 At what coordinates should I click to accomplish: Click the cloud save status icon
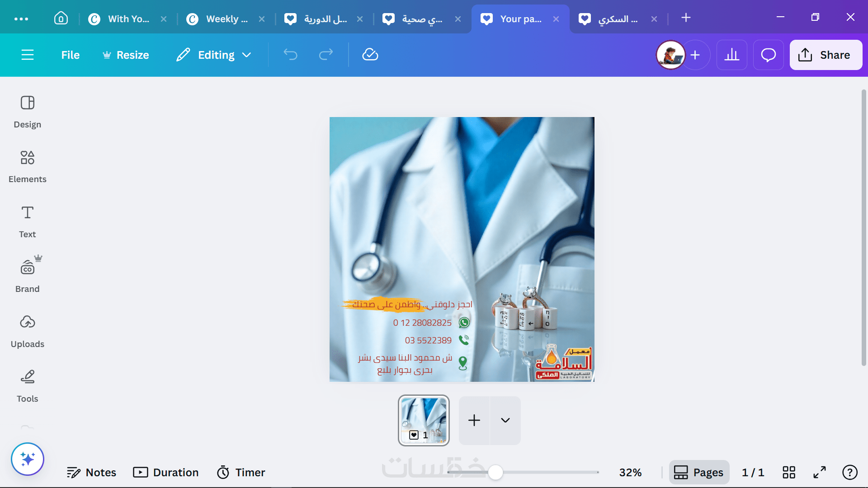pyautogui.click(x=370, y=55)
